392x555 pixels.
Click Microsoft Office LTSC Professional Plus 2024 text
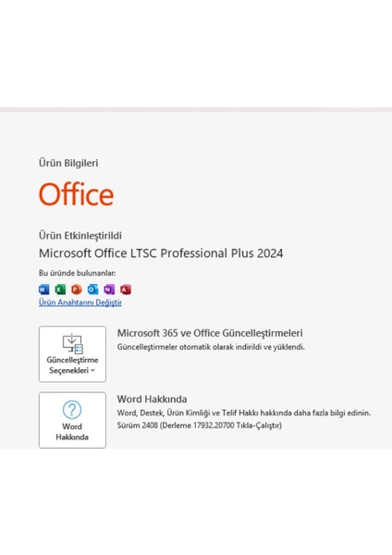click(161, 253)
